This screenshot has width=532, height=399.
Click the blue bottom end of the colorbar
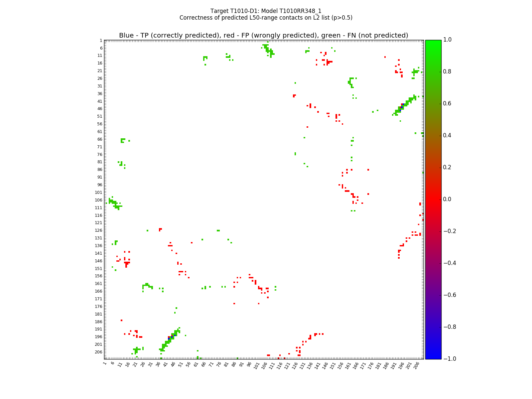433,357
